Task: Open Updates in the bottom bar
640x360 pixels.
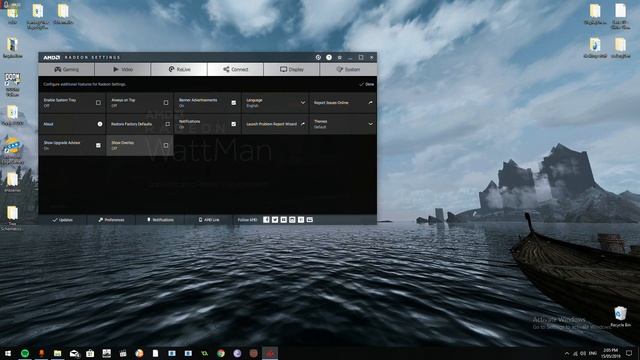Action: point(62,220)
